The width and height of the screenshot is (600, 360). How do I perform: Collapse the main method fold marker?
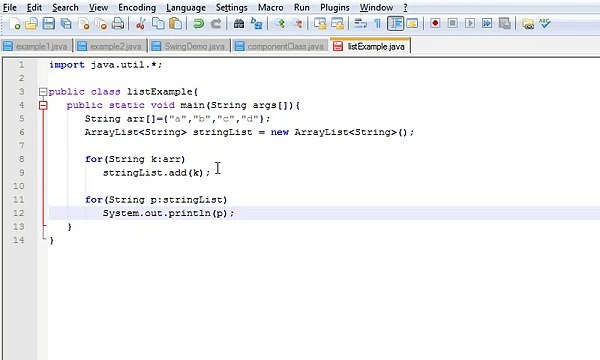tap(43, 105)
